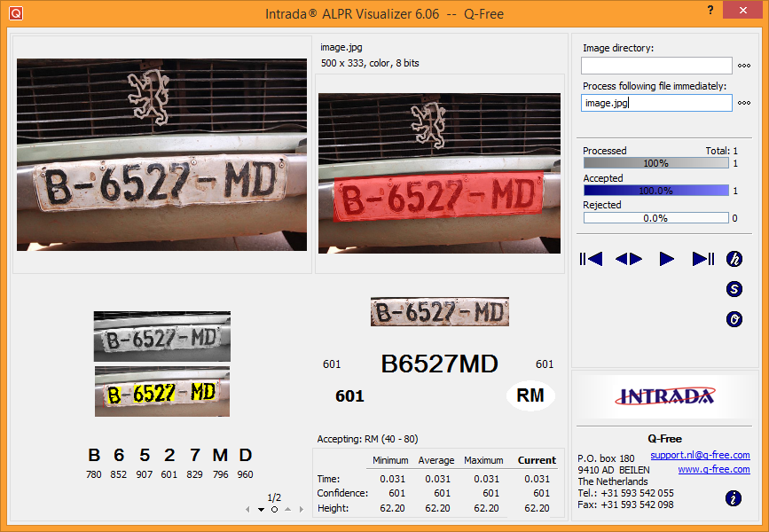This screenshot has height=532, width=769.
Task: Open the www.q-free.com website link
Action: (x=714, y=469)
